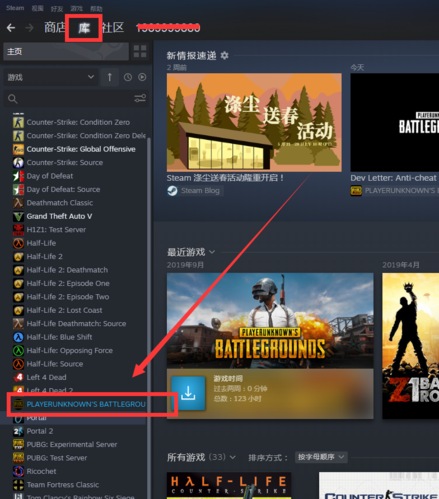Select Half-Life Deathmatch: Source entry
Viewport: 439px width, 499px height.
(76, 324)
